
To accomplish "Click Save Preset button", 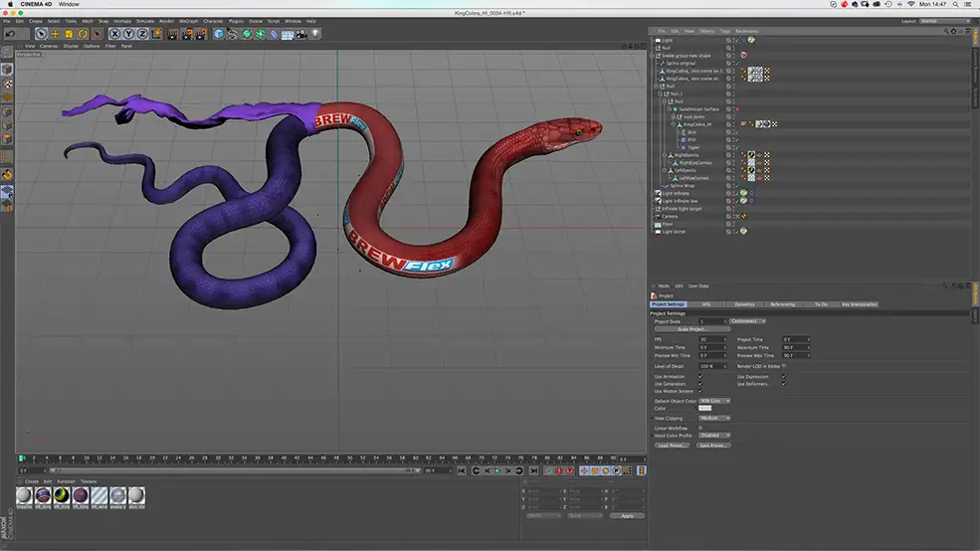I will point(712,446).
